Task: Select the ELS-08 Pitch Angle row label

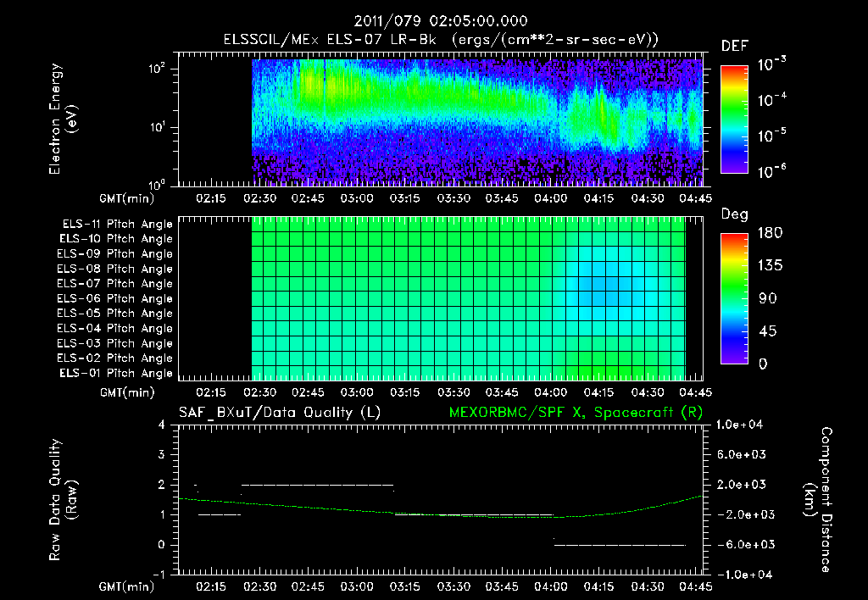Action: pos(114,269)
